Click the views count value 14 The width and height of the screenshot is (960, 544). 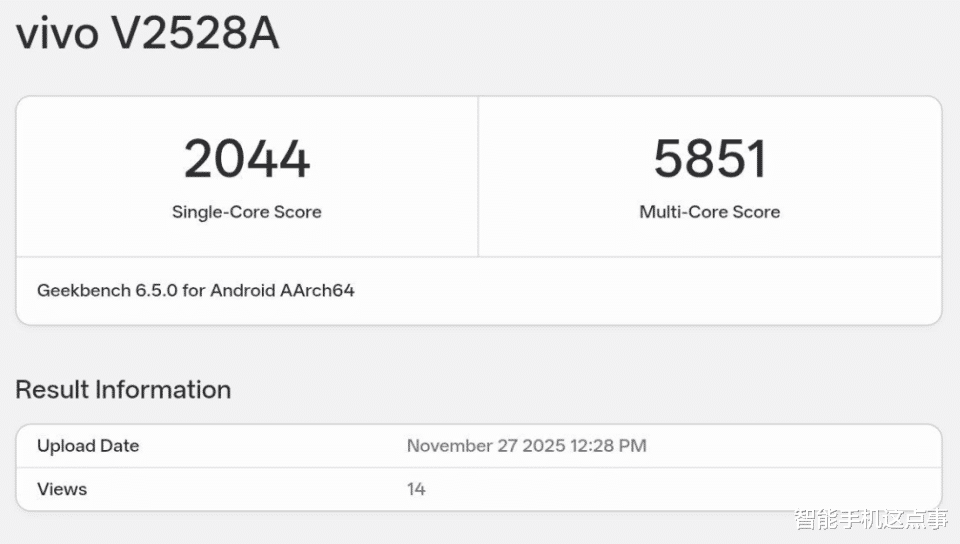point(416,489)
